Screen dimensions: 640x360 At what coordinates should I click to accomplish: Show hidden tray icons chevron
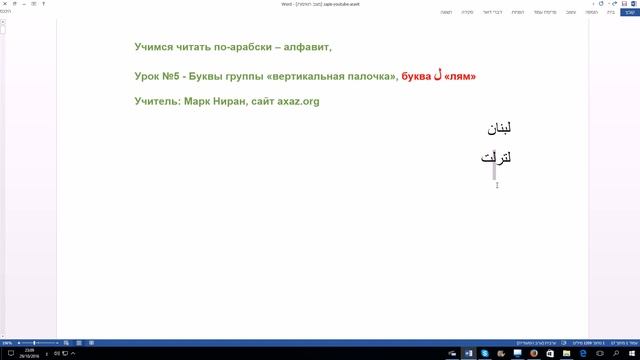tap(73, 353)
